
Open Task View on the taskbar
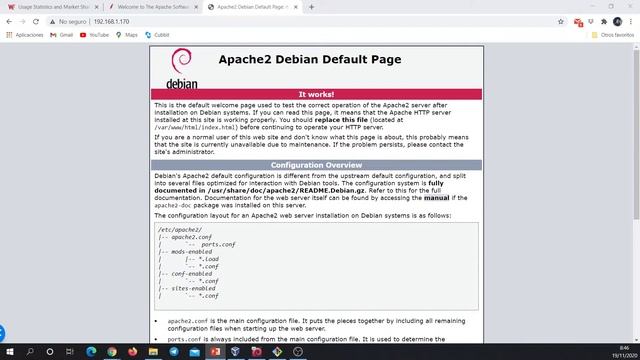70,351
